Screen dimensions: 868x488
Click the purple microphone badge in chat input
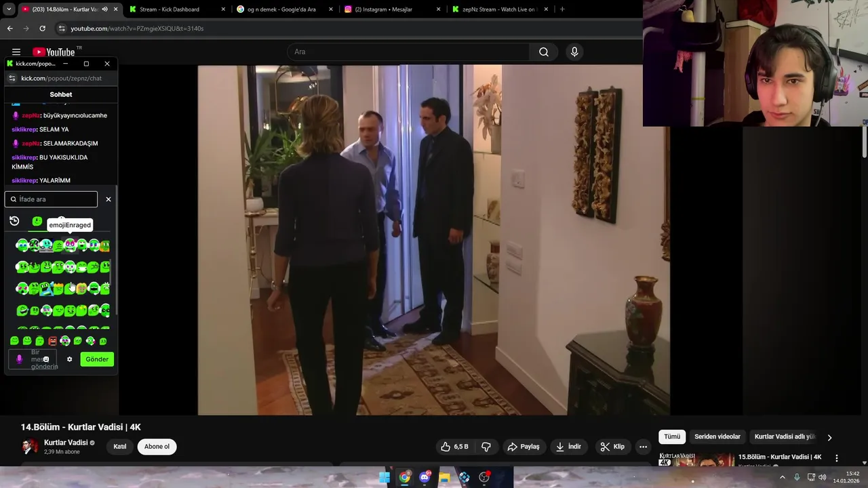coord(19,359)
